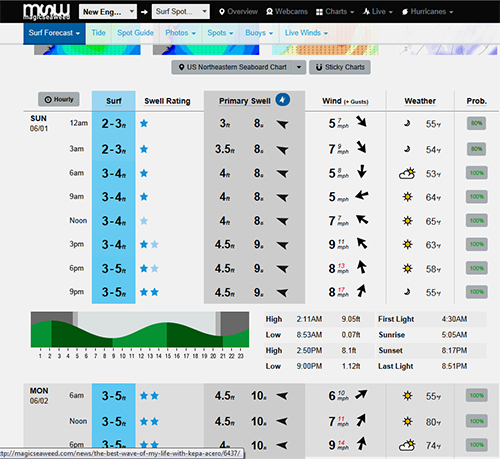
Task: Toggle the Hourly forecast view
Action: point(59,99)
